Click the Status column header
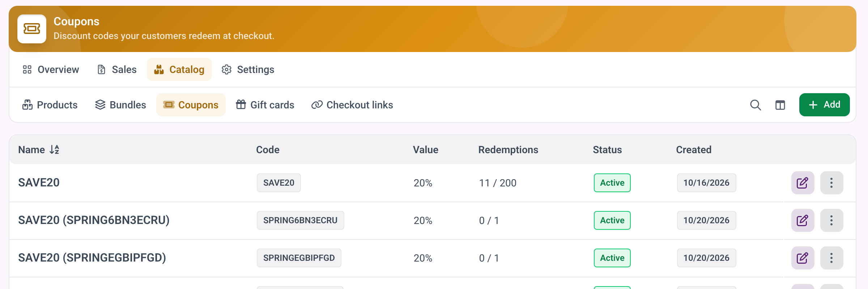Viewport: 868px width, 289px height. click(607, 150)
